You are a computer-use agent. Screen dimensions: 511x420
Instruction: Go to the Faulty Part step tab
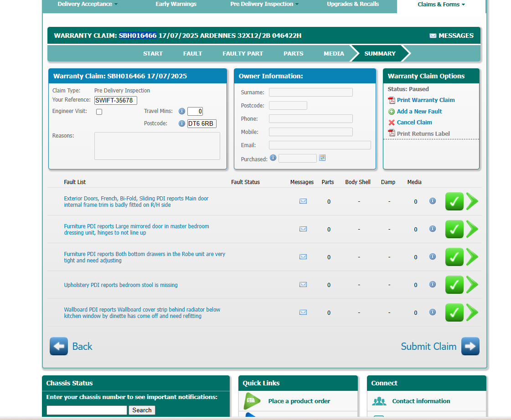tap(243, 53)
